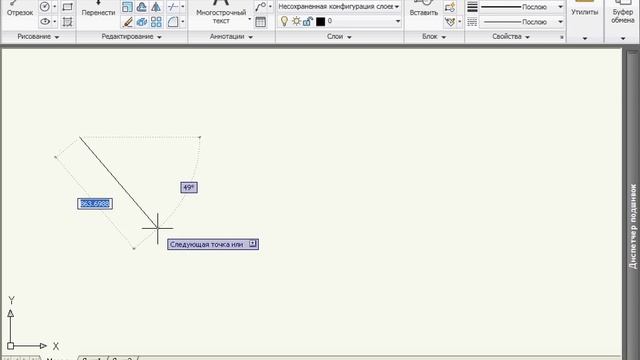
Task: Choose the circle drawing tool
Action: click(x=45, y=7)
